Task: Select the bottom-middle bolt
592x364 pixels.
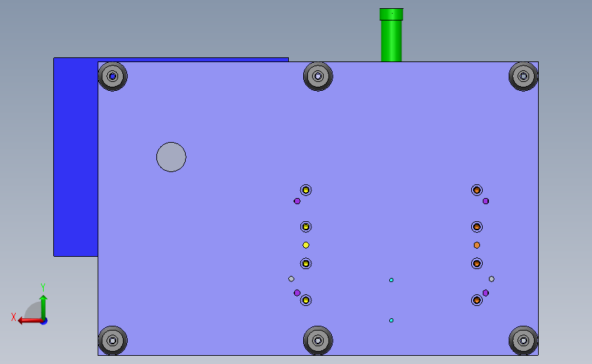Action: pos(318,341)
